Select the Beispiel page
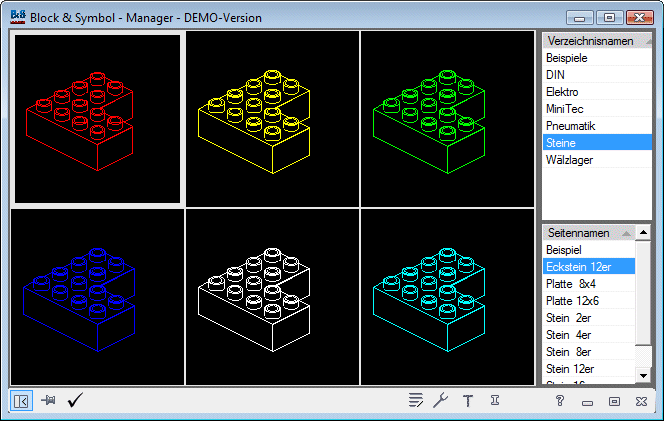Image resolution: width=664 pixels, height=421 pixels. tap(589, 249)
